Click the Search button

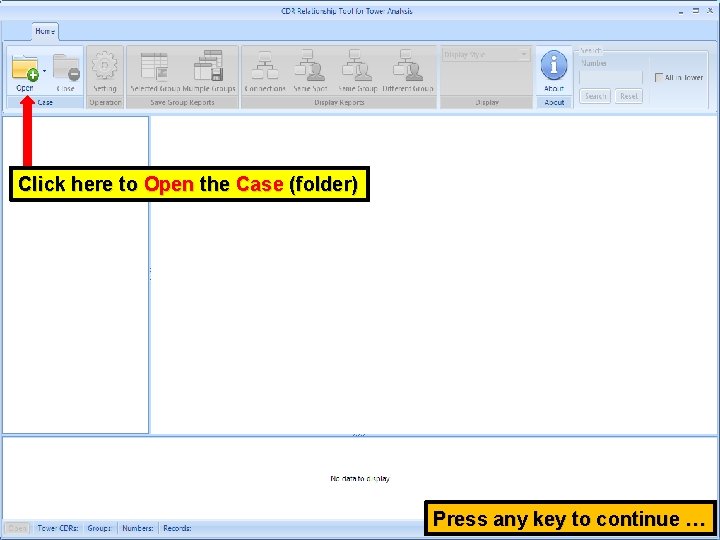coord(595,96)
